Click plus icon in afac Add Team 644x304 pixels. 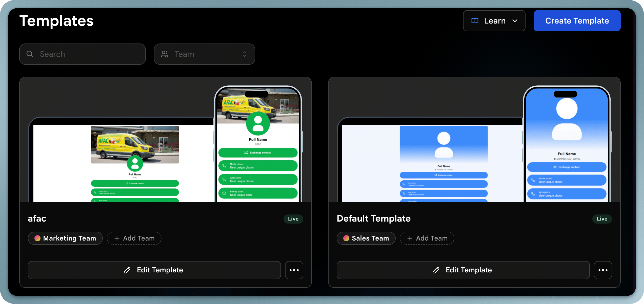coord(117,238)
